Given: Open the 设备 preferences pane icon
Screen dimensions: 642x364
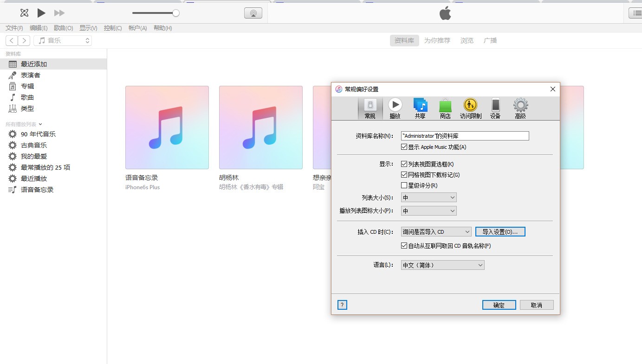Looking at the screenshot, I should tap(495, 109).
